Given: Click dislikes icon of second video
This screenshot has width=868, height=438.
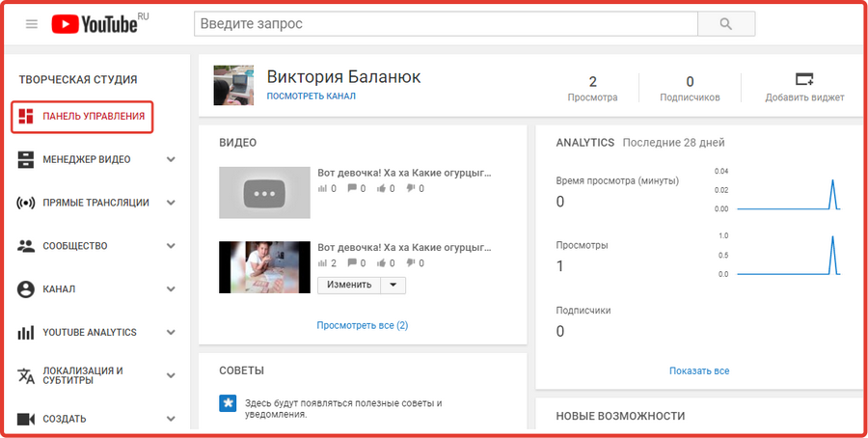Looking at the screenshot, I should [x=411, y=264].
